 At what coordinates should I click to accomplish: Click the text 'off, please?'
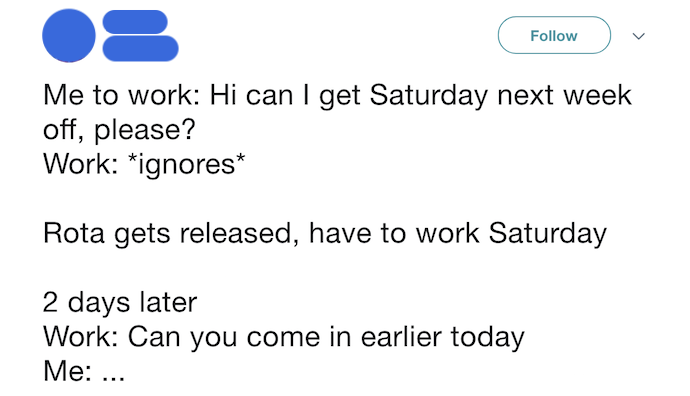[x=119, y=130]
